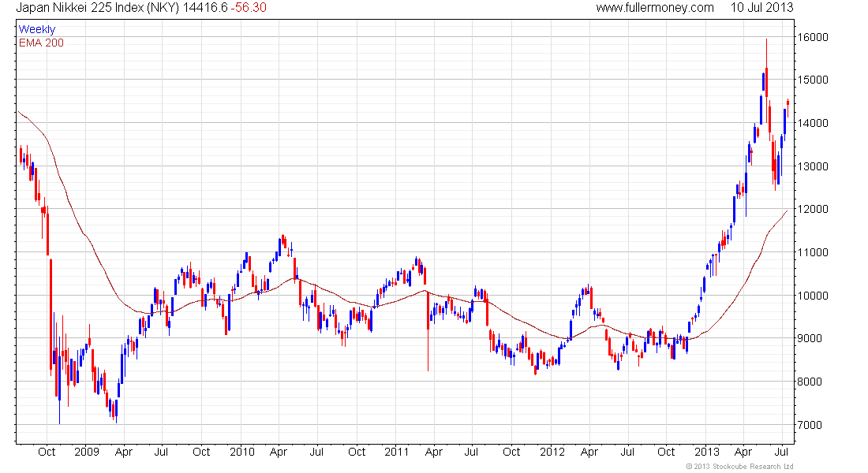Click the '2009' year label on the time axis
The width and height of the screenshot is (868, 473).
coord(86,452)
